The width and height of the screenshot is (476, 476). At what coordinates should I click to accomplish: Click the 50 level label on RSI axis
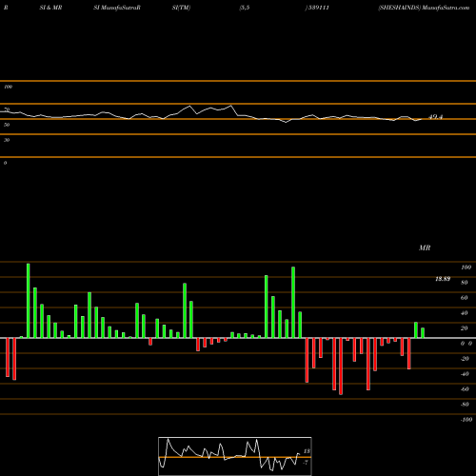point(7,125)
